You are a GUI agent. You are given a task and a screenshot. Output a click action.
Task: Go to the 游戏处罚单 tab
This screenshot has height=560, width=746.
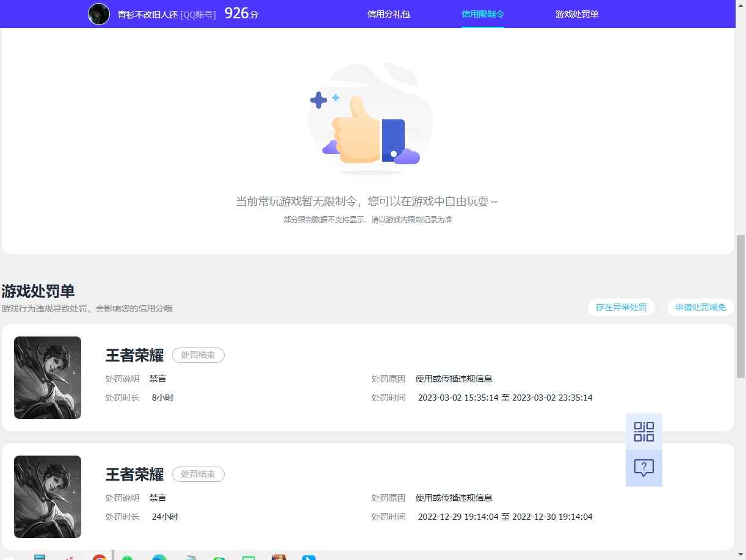(577, 13)
